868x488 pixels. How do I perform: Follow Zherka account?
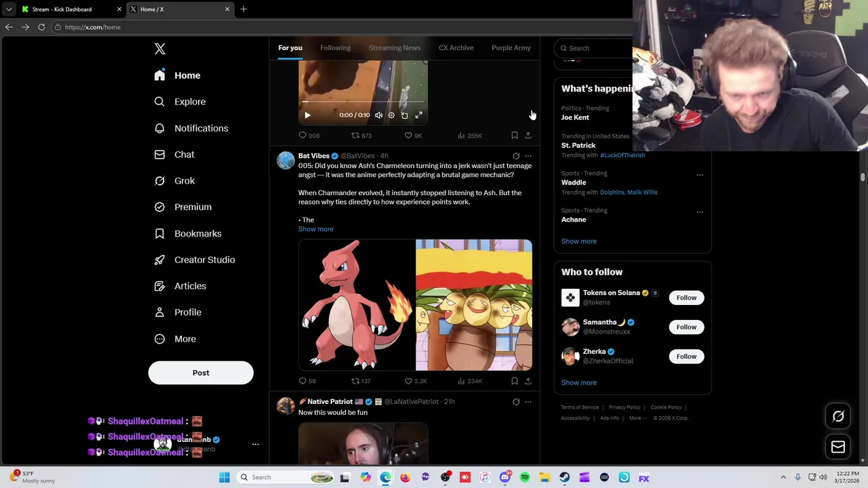(686, 357)
